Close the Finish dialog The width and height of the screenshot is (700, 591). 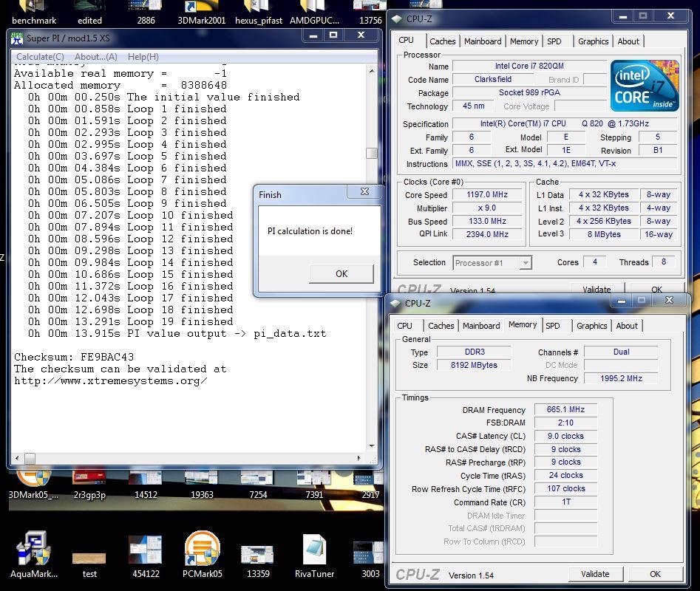click(364, 191)
